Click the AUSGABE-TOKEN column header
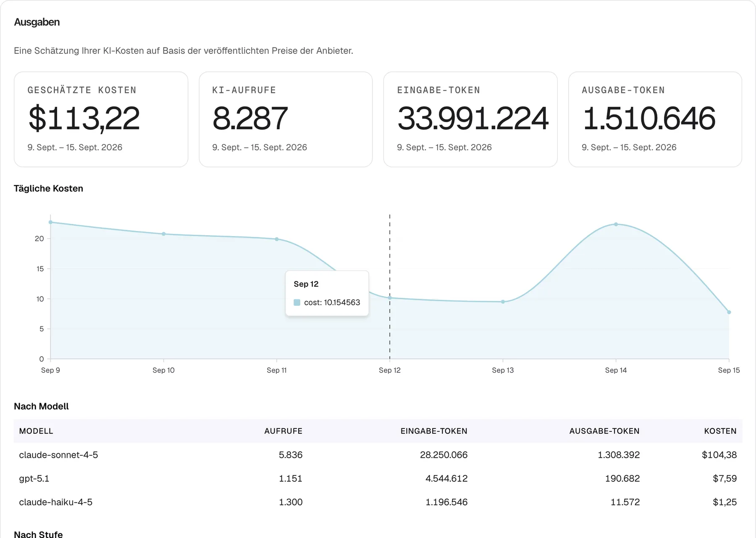This screenshot has height=538, width=756. 604,431
